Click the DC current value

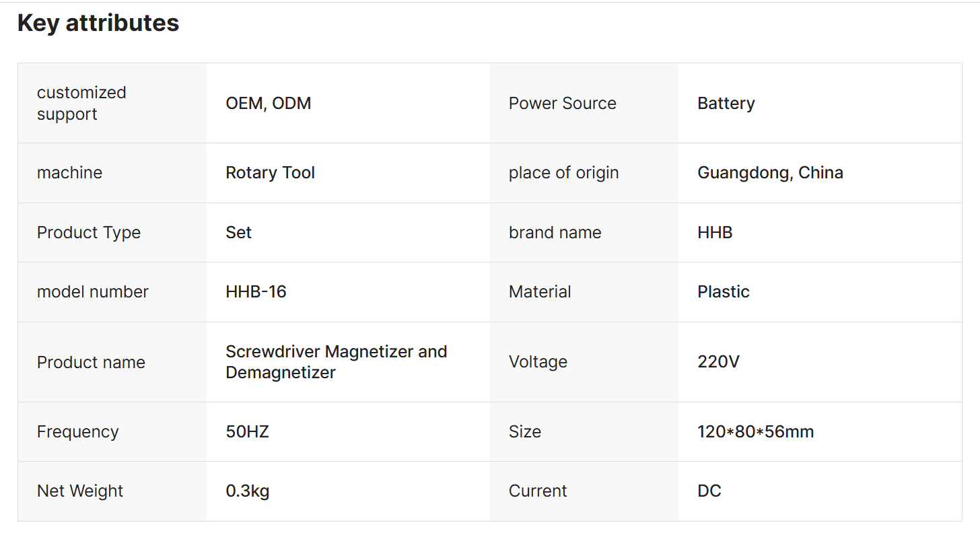coord(709,491)
